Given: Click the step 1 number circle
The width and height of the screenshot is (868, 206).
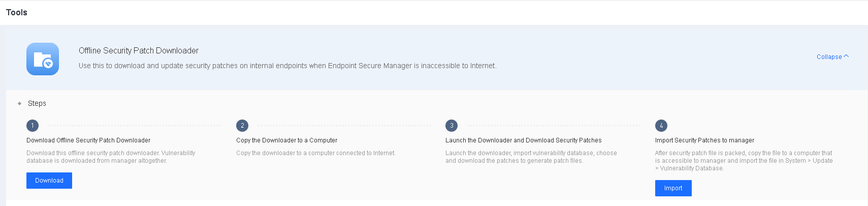Looking at the screenshot, I should click(33, 126).
